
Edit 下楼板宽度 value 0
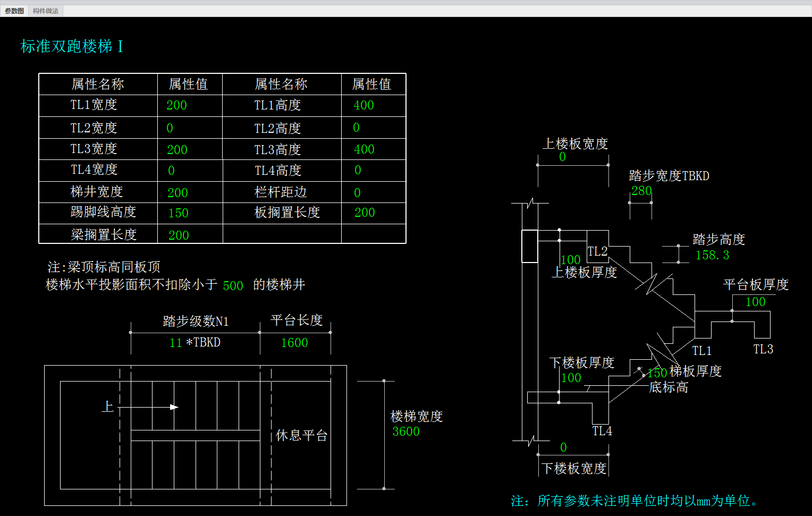point(563,447)
